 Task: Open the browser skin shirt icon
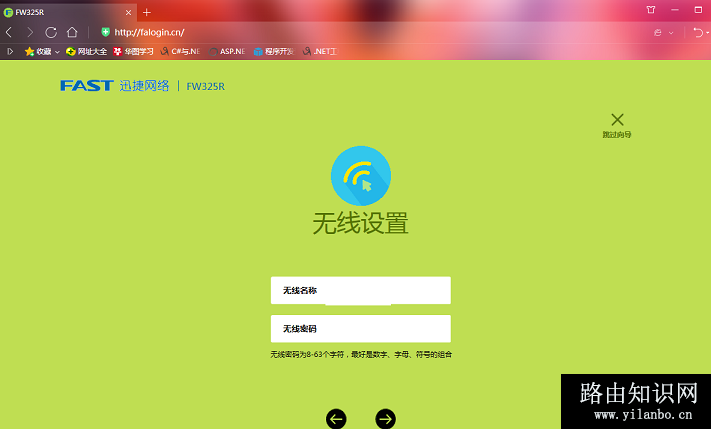pyautogui.click(x=651, y=10)
